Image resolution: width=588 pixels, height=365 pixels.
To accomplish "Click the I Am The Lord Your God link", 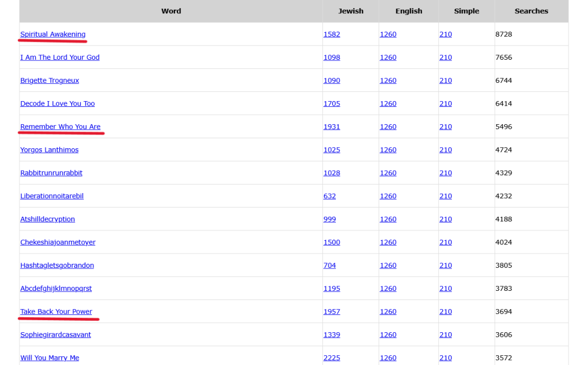I will tap(60, 57).
